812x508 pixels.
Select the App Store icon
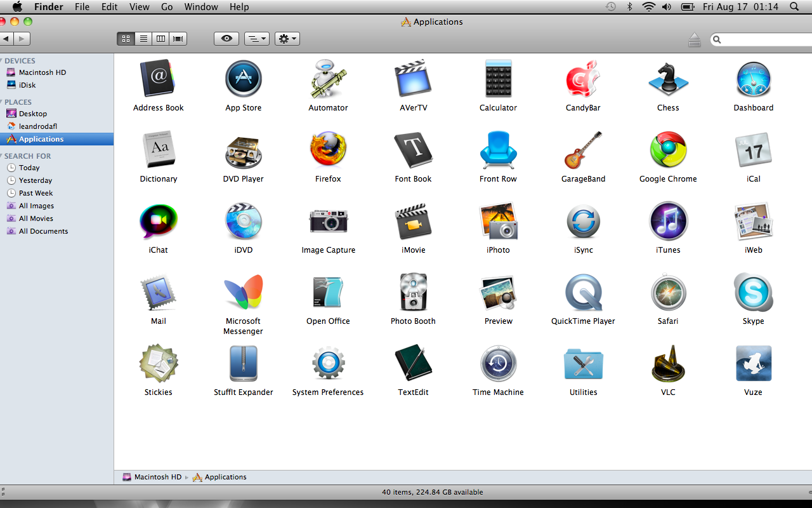pos(243,79)
